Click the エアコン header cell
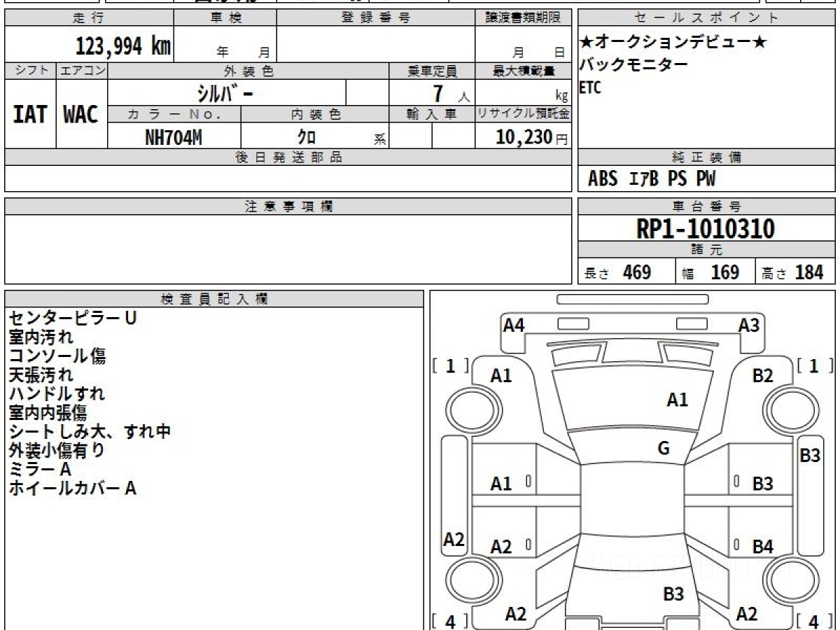 pyautogui.click(x=81, y=71)
